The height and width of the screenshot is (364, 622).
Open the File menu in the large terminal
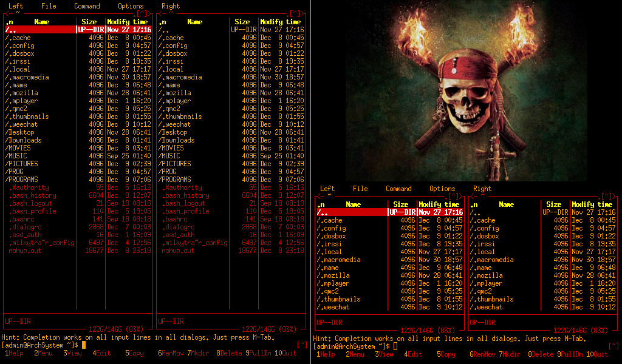click(49, 6)
